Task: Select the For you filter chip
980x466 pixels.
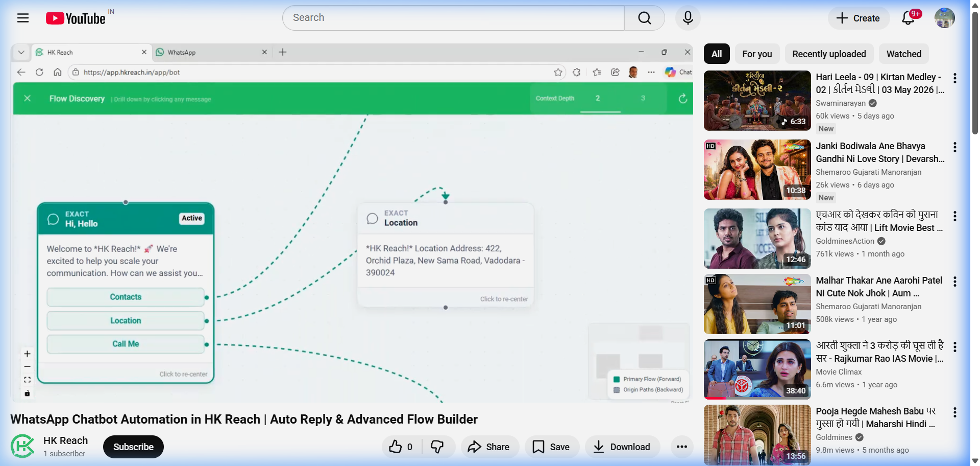Action: (757, 54)
